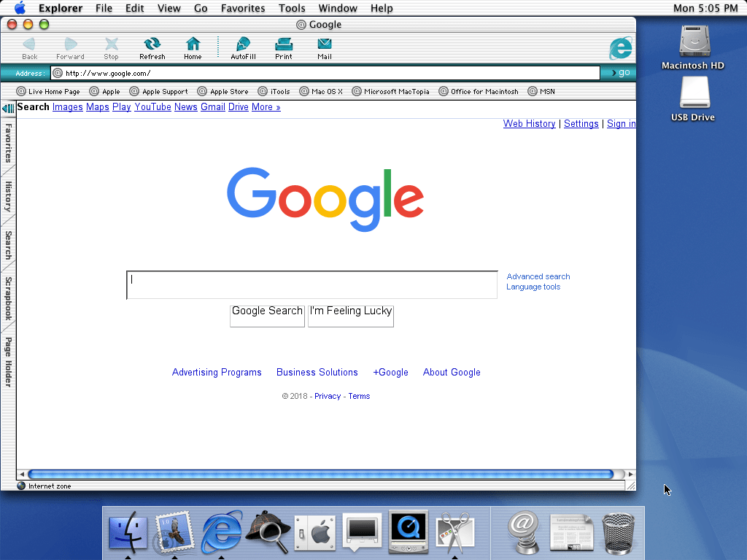
Task: Open the Search side tab
Action: [x=8, y=245]
